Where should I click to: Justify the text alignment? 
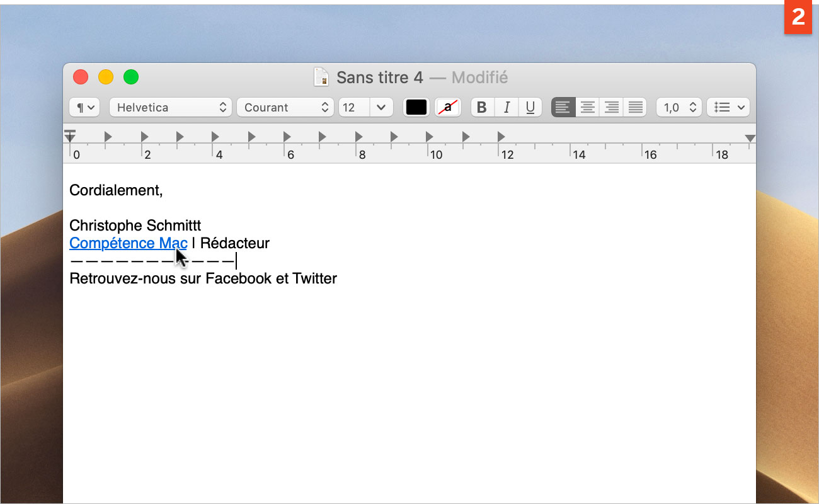point(635,107)
